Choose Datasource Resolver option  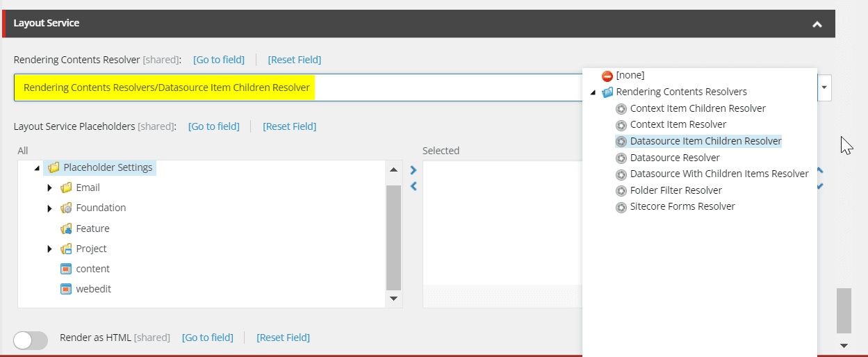(x=675, y=158)
